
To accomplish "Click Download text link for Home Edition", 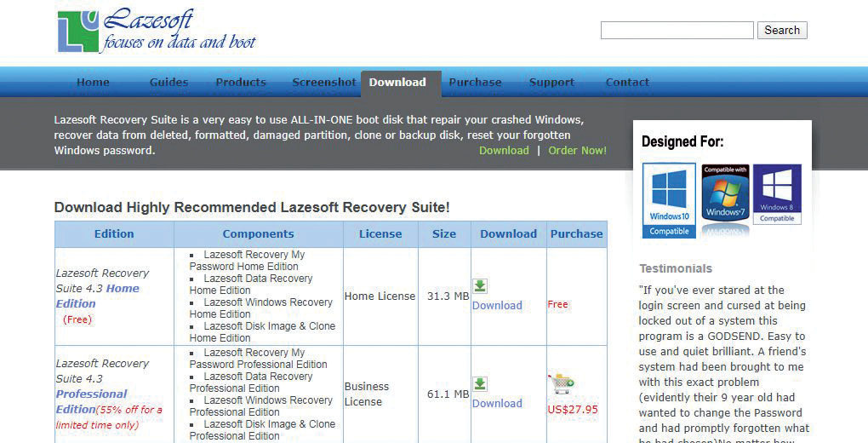I will tap(497, 306).
